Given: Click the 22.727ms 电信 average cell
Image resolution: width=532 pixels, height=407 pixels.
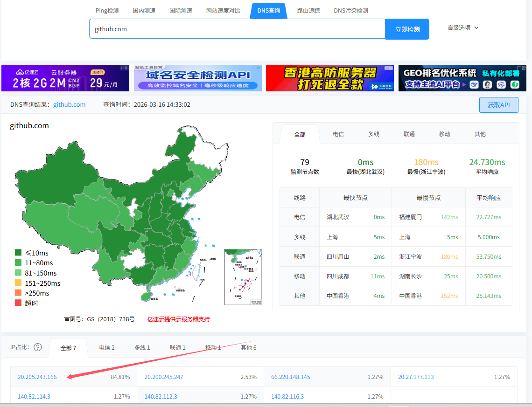Looking at the screenshot, I should coord(489,217).
